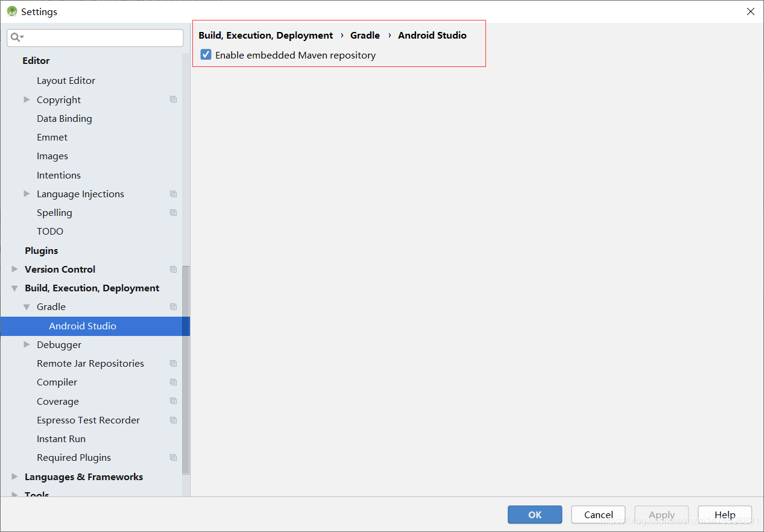Image resolution: width=764 pixels, height=532 pixels.
Task: Click project-level icon next to Espresso Test Recorder
Action: [x=174, y=420]
